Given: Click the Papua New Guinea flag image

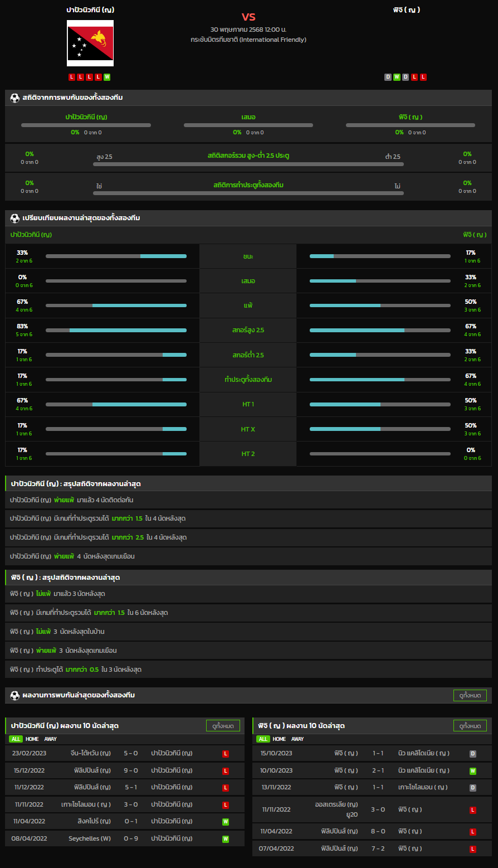Looking at the screenshot, I should [90, 43].
